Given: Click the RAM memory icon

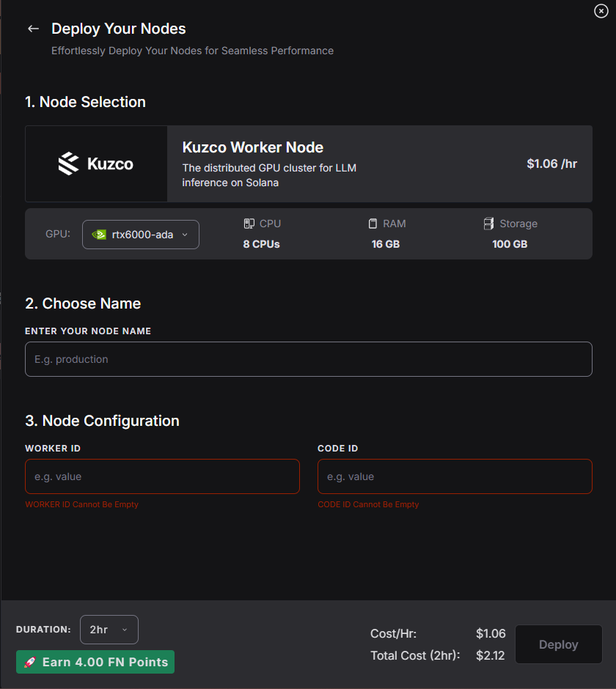Looking at the screenshot, I should [373, 224].
